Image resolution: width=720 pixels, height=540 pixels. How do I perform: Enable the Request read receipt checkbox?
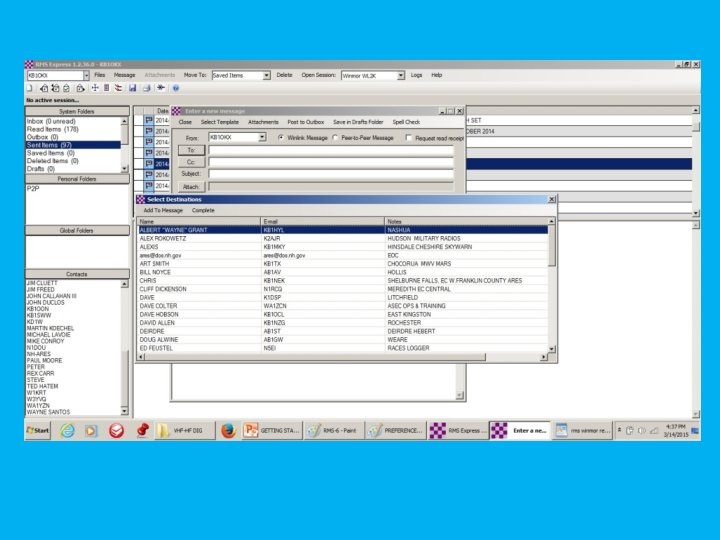click(x=409, y=138)
